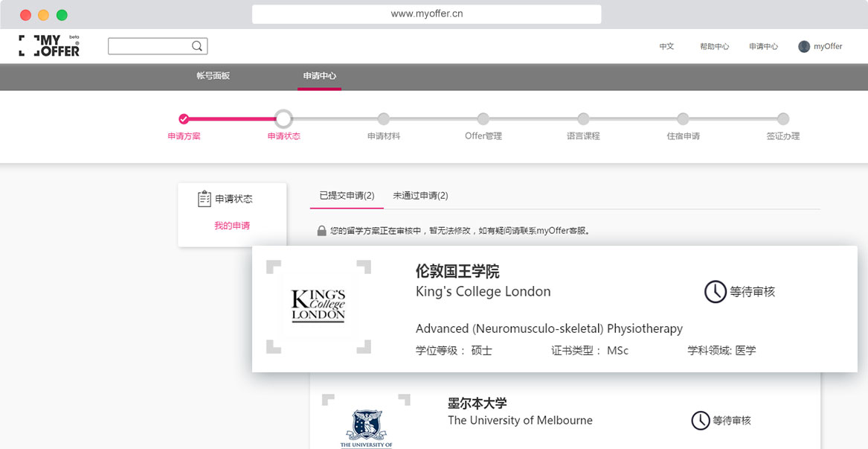The width and height of the screenshot is (868, 449).
Task: Click the 墨尔本大学 title
Action: pyautogui.click(x=478, y=403)
